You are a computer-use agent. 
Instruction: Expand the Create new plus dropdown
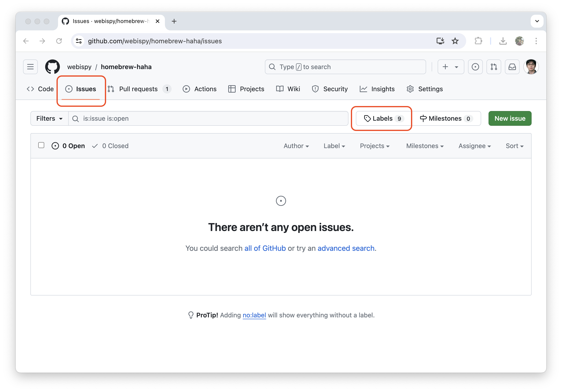point(451,67)
